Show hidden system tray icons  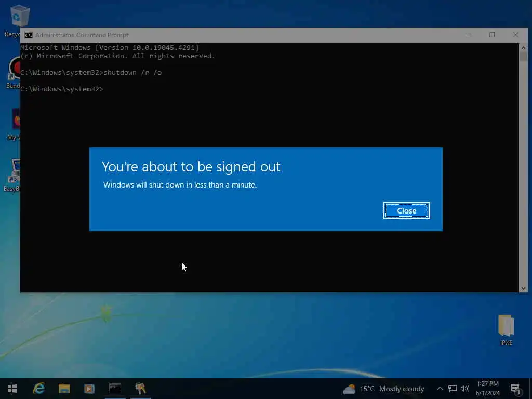click(440, 389)
